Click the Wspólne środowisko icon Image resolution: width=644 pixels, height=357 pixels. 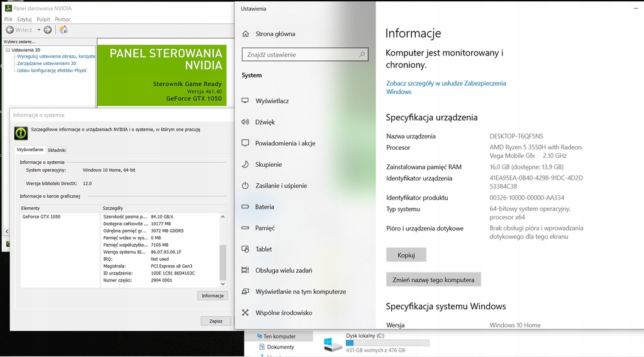(x=245, y=312)
